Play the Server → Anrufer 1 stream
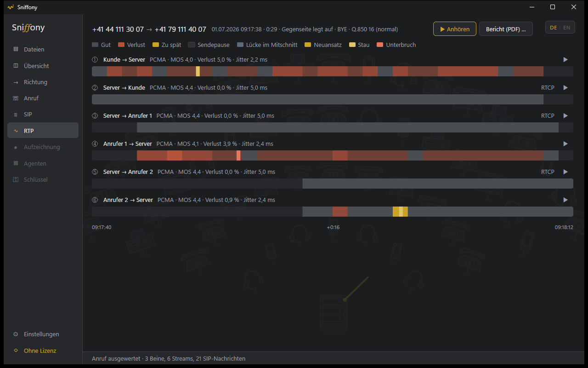Screen dimensions: 588x368 coord(565,116)
